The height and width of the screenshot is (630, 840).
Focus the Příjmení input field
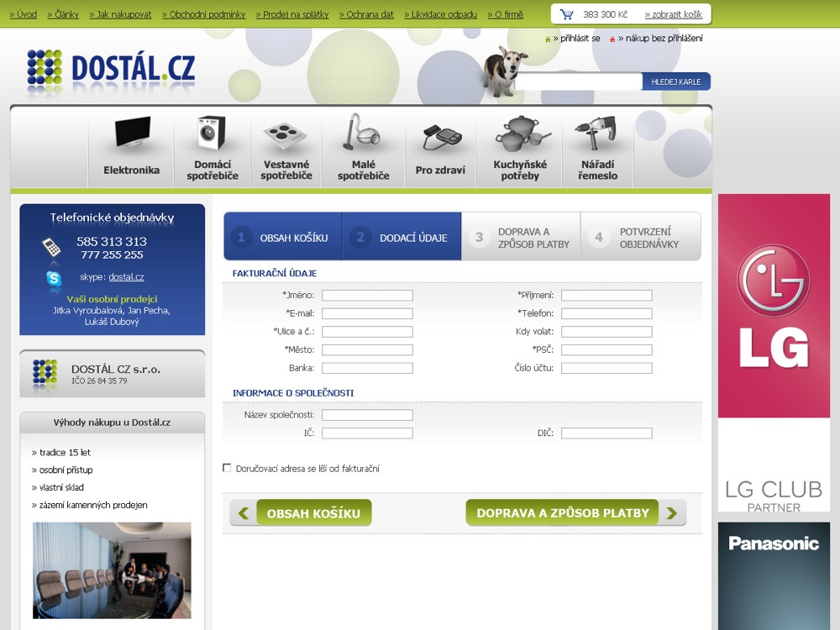[607, 295]
